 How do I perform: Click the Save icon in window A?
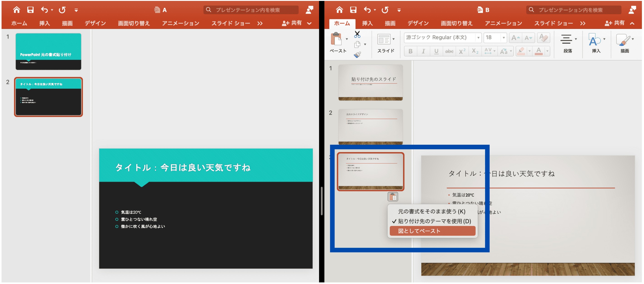point(30,10)
